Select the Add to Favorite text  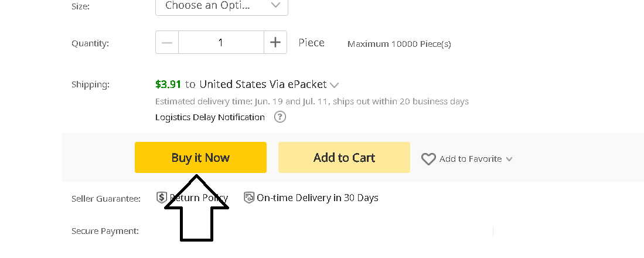click(x=470, y=159)
